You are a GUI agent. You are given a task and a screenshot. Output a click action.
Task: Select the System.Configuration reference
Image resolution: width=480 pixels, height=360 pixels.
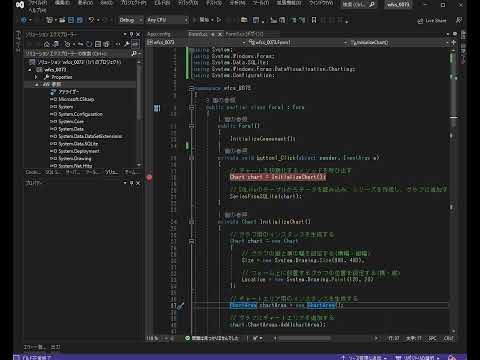[x=76, y=114]
